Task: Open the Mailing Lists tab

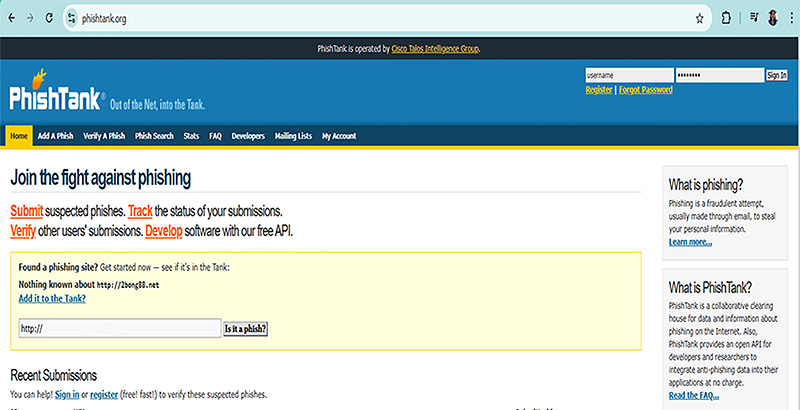Action: 293,136
